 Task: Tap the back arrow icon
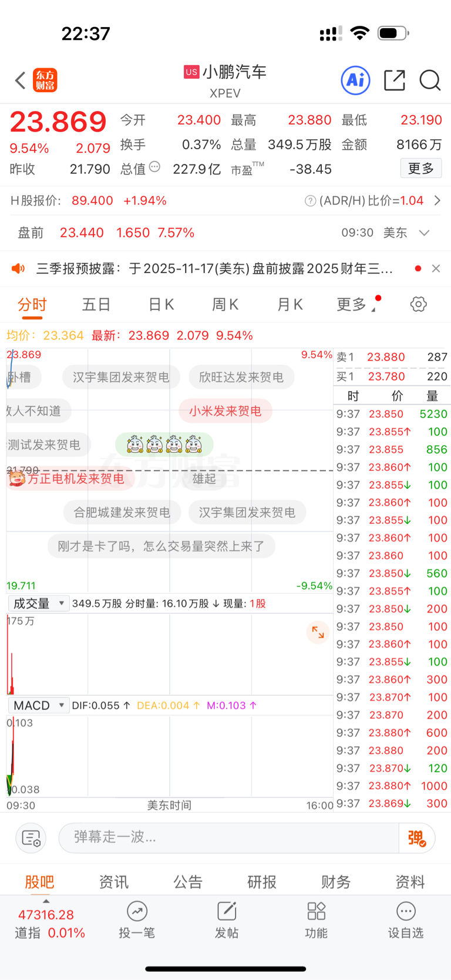[x=21, y=80]
